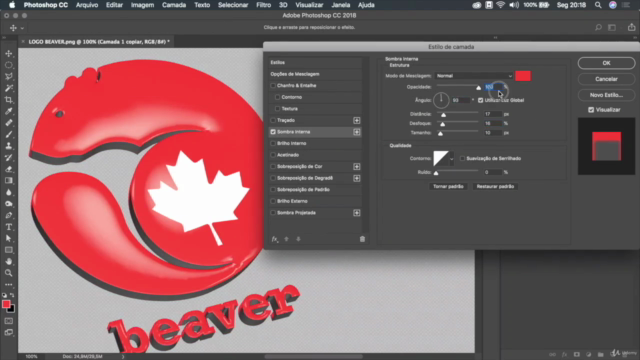The height and width of the screenshot is (360, 640).
Task: Open Modo de Mesclagem dropdown
Action: tap(474, 76)
